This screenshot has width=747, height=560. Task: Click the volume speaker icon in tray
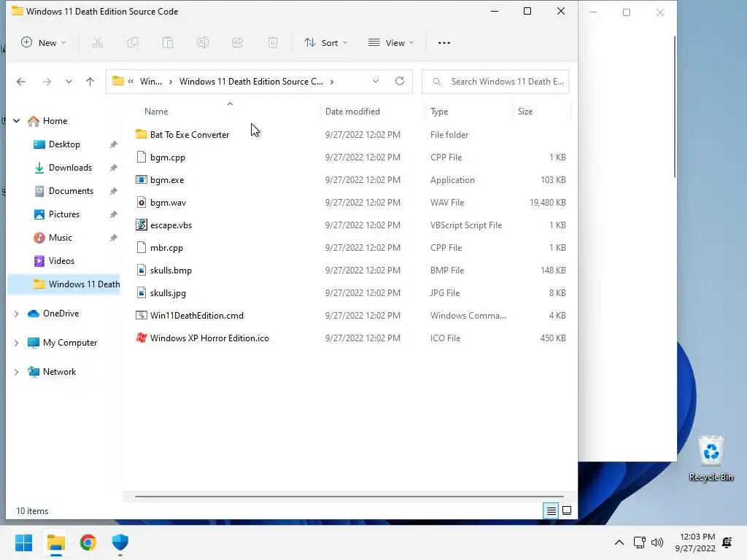[x=657, y=542]
